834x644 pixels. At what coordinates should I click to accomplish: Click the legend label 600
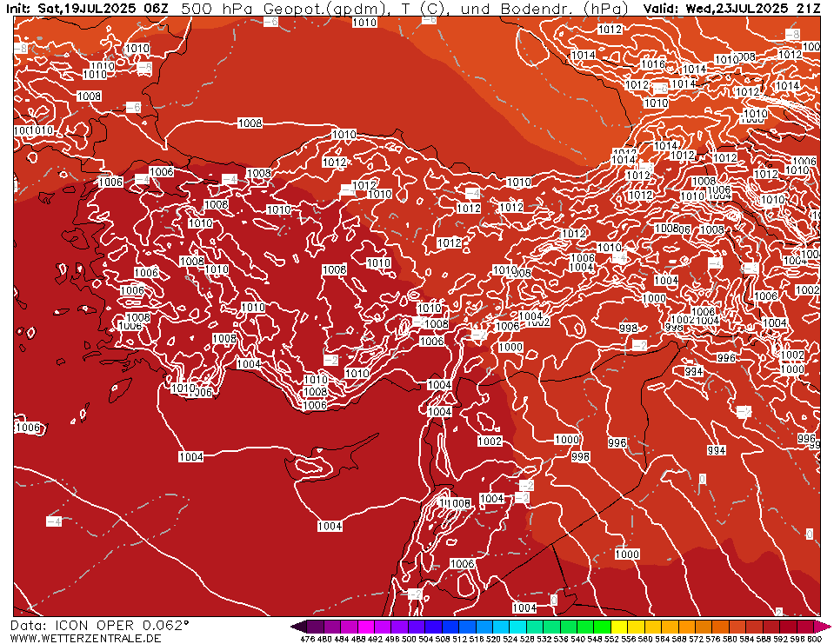[814, 639]
